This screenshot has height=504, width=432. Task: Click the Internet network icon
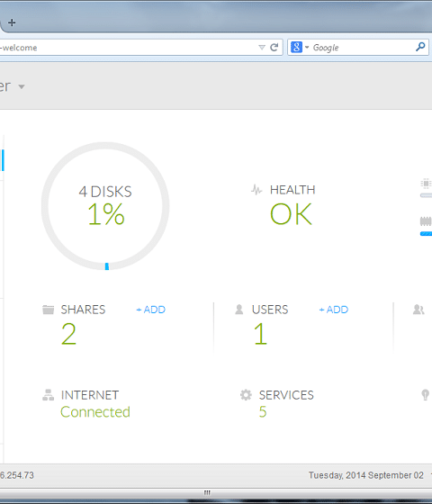coord(49,395)
